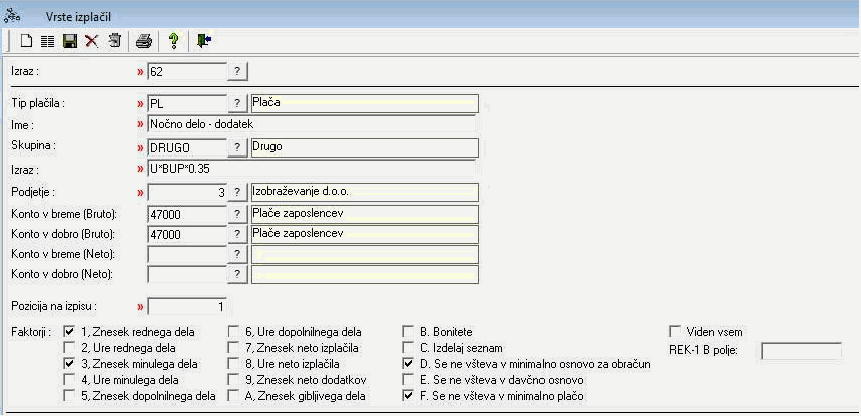Click the 'Faktorji :' label
The width and height of the screenshot is (861, 416).
click(x=32, y=331)
